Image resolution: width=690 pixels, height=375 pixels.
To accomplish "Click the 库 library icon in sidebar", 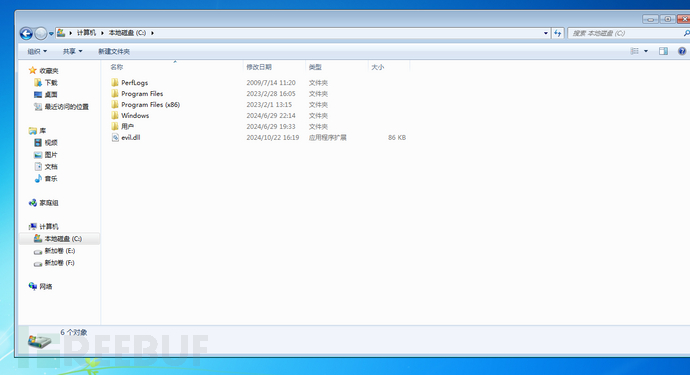I will [33, 131].
